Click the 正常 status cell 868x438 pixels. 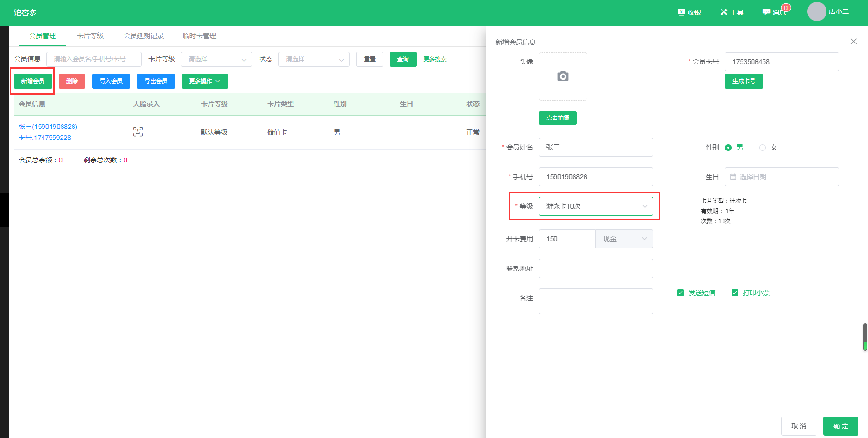(473, 132)
